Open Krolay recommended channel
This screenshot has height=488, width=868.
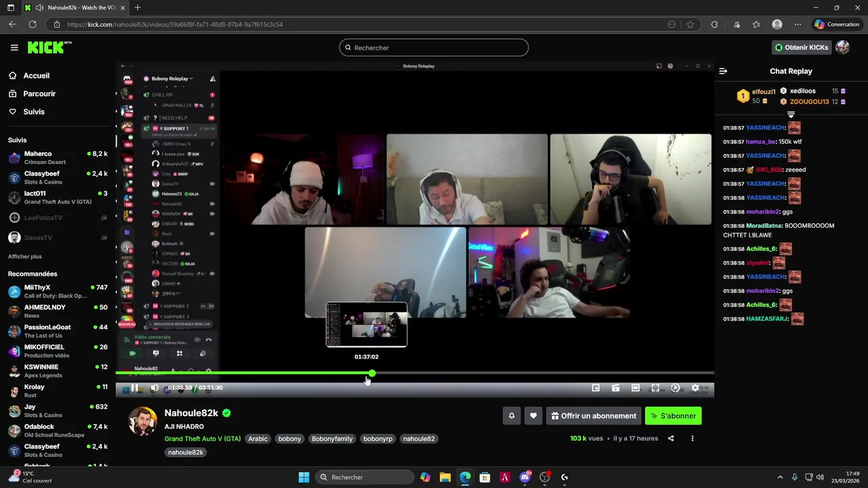pyautogui.click(x=58, y=390)
